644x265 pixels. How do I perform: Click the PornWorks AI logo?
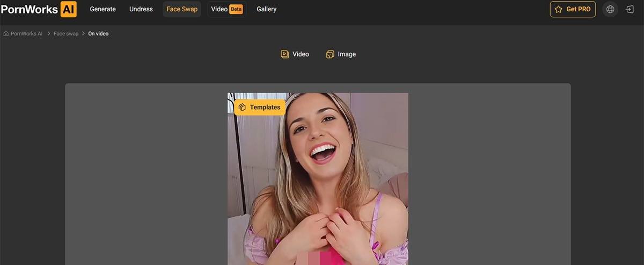[x=38, y=9]
